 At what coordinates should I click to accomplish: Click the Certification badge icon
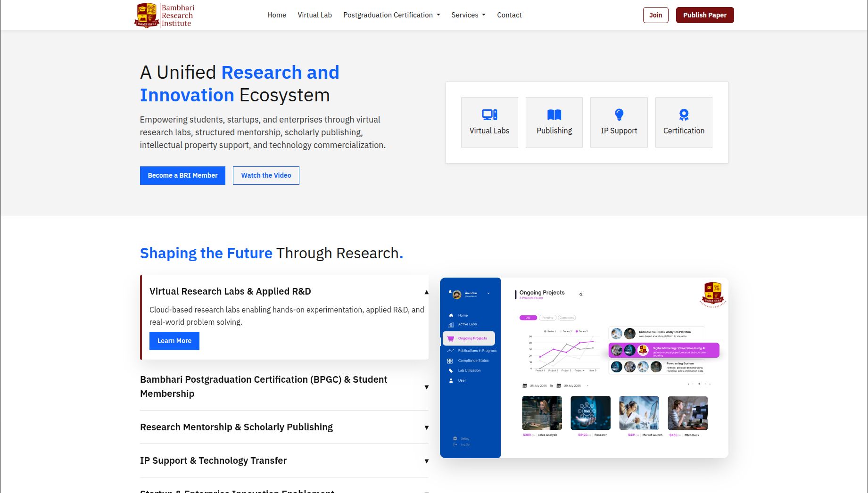[683, 115]
